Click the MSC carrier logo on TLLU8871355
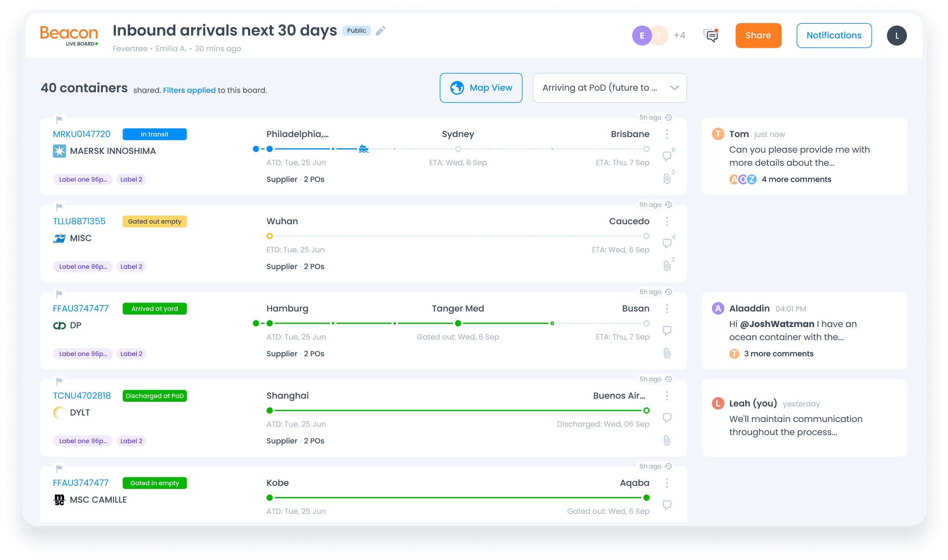948x560 pixels. tap(59, 238)
